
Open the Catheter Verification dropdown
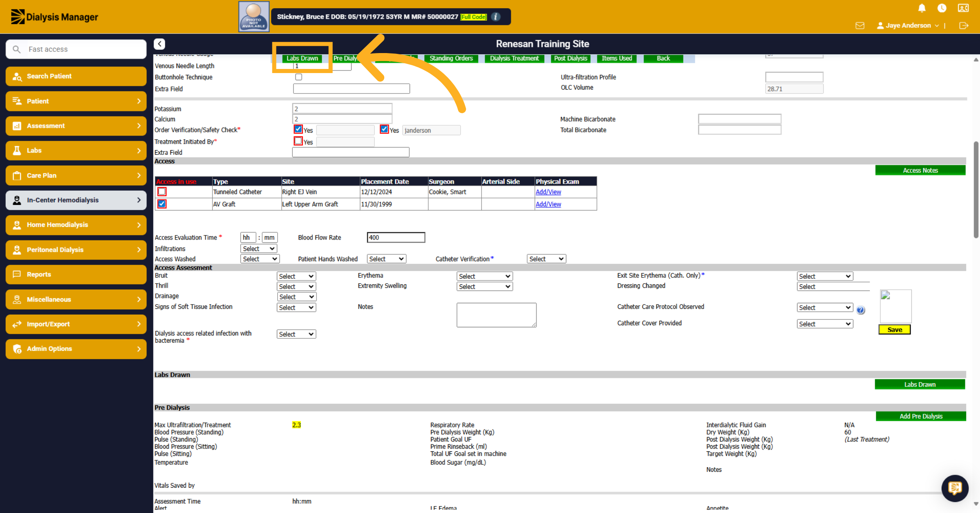pos(546,259)
